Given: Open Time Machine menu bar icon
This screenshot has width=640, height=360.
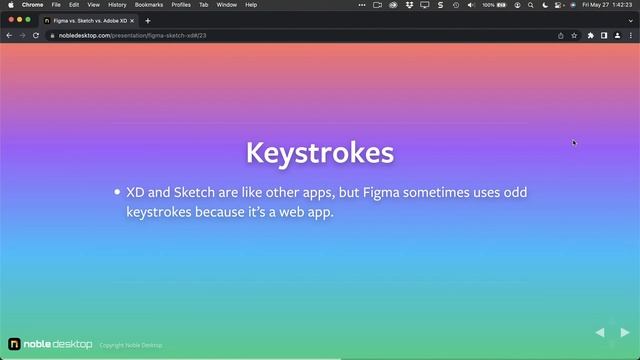Looking at the screenshot, I should tap(456, 5).
